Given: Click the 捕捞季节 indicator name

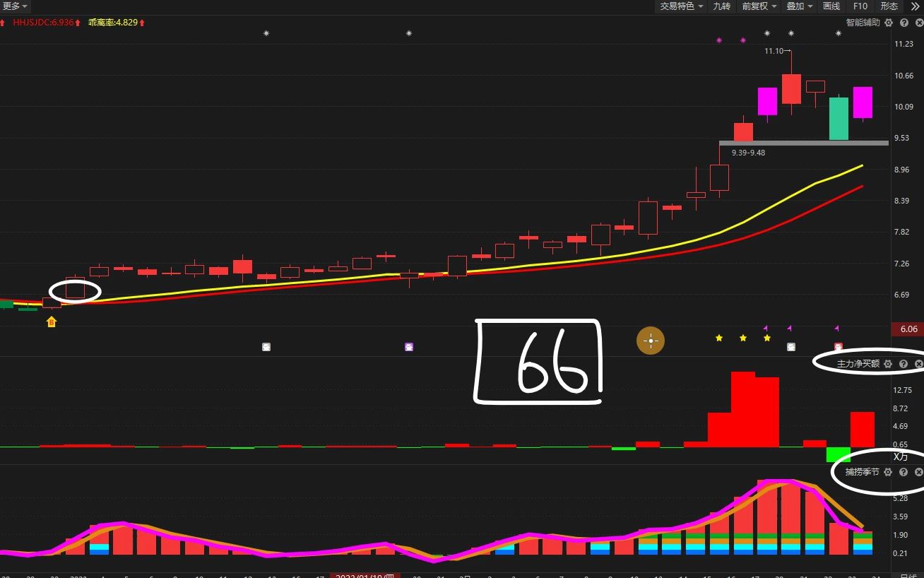Looking at the screenshot, I should click(863, 471).
